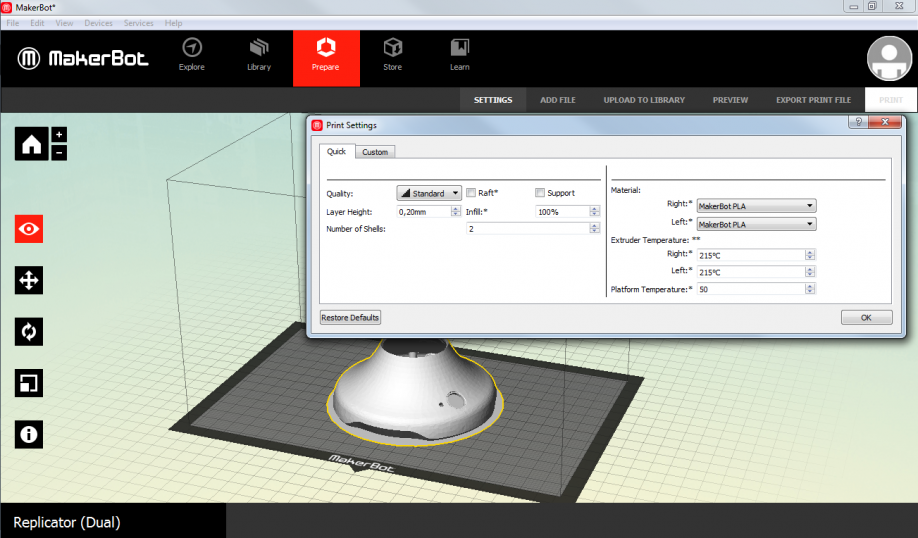This screenshot has height=538, width=918.
Task: Zoom out with the minus button
Action: click(59, 153)
